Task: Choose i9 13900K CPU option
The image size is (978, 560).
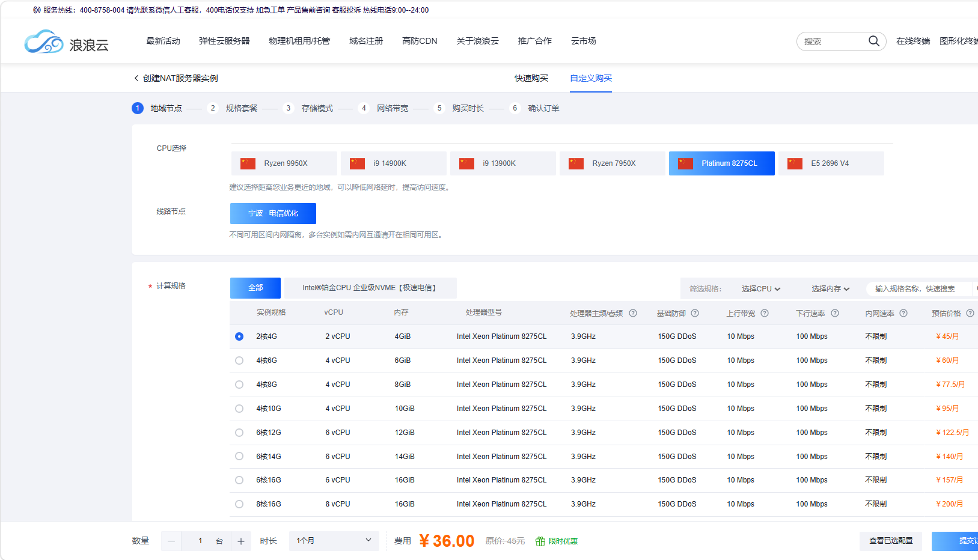Action: tap(503, 163)
